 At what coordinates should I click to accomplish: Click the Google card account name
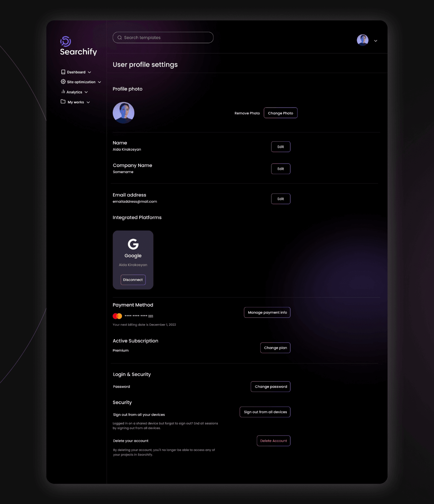point(133,265)
